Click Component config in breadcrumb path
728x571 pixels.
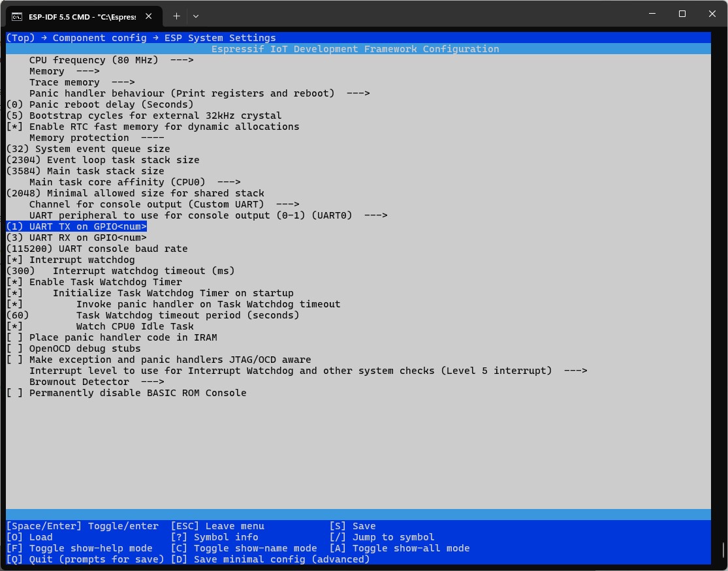coord(99,38)
